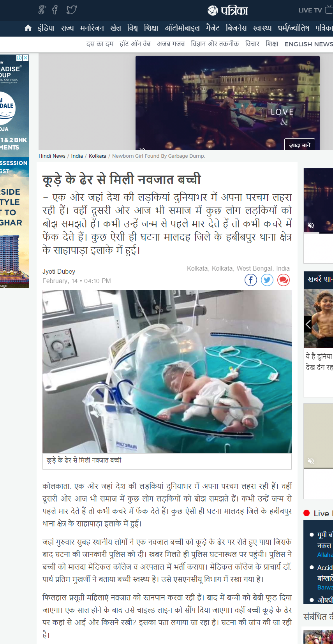Open the Facebook icon in top header
The width and height of the screenshot is (333, 644).
(x=55, y=10)
